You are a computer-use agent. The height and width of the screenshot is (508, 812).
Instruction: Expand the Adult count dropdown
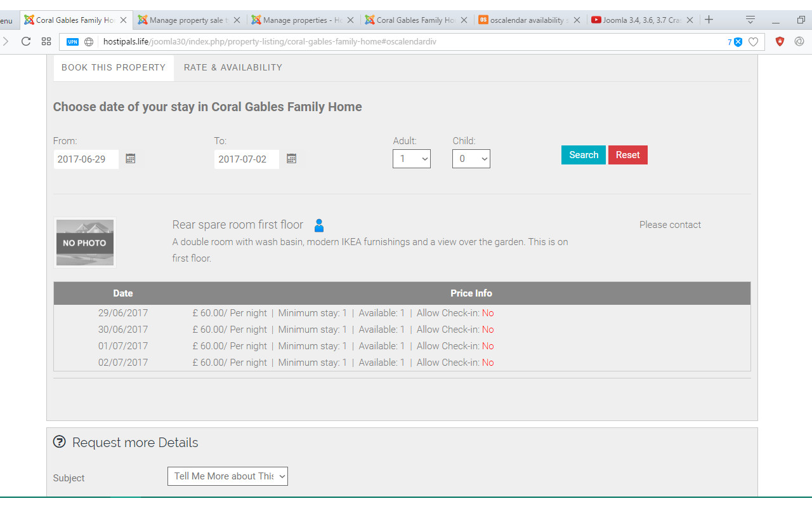click(411, 159)
